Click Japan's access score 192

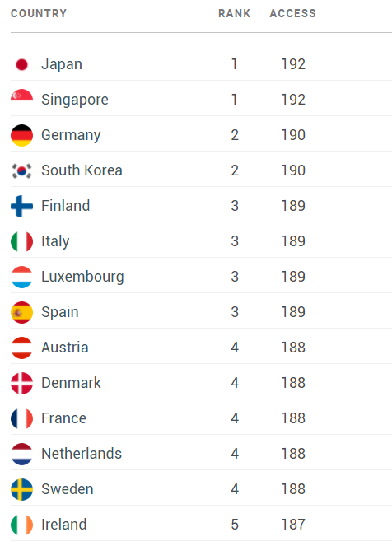pos(293,64)
